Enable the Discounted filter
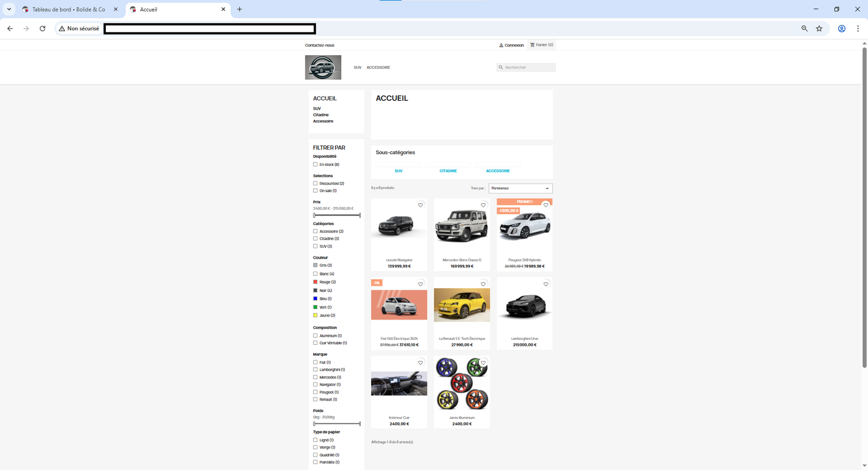This screenshot has height=470, width=868. pos(315,183)
